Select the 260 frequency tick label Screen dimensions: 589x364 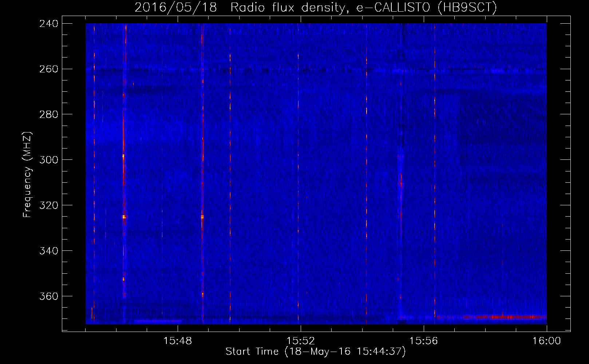click(x=49, y=69)
